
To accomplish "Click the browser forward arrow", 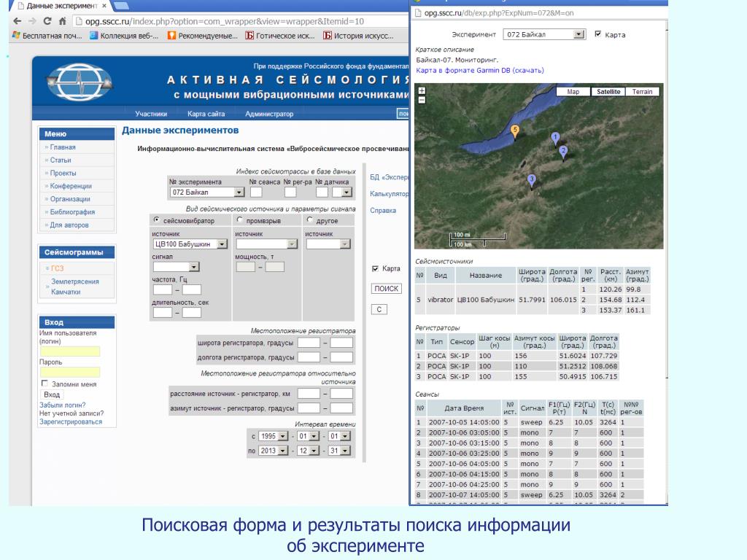I will 32,21.
